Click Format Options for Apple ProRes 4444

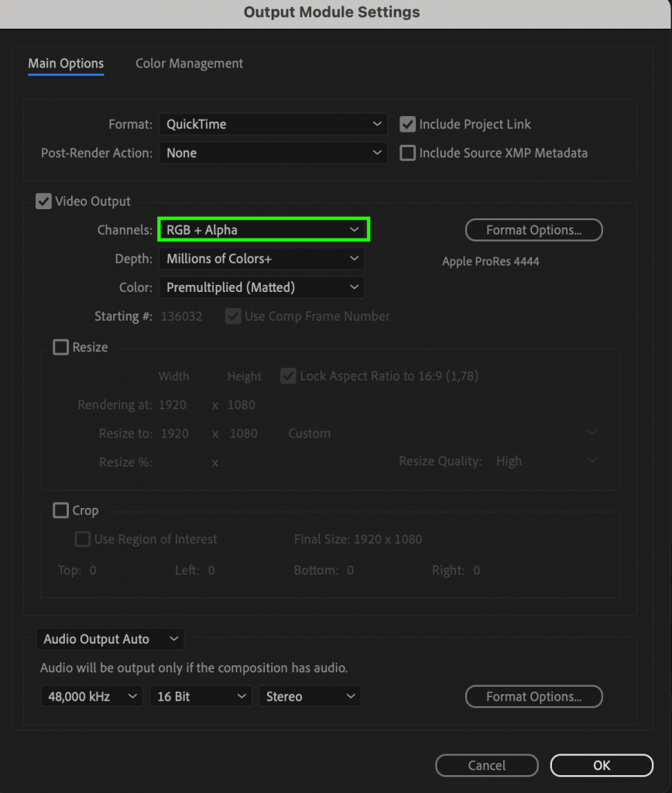tap(533, 230)
